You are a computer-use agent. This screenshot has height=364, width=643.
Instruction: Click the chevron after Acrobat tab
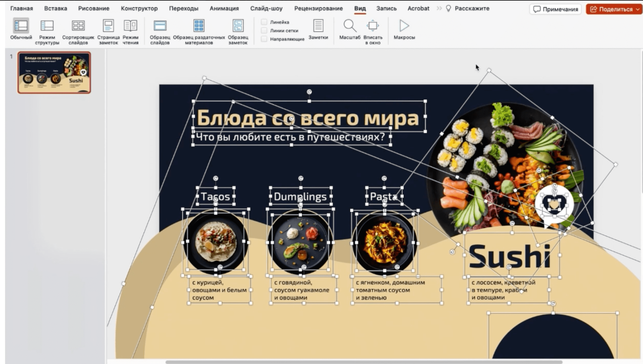[x=439, y=9]
